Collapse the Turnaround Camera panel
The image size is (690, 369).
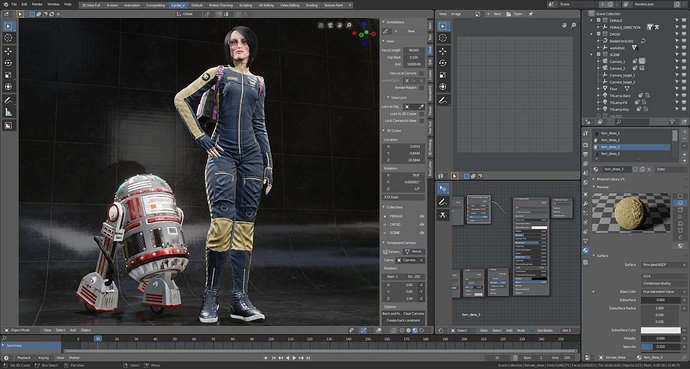384,243
